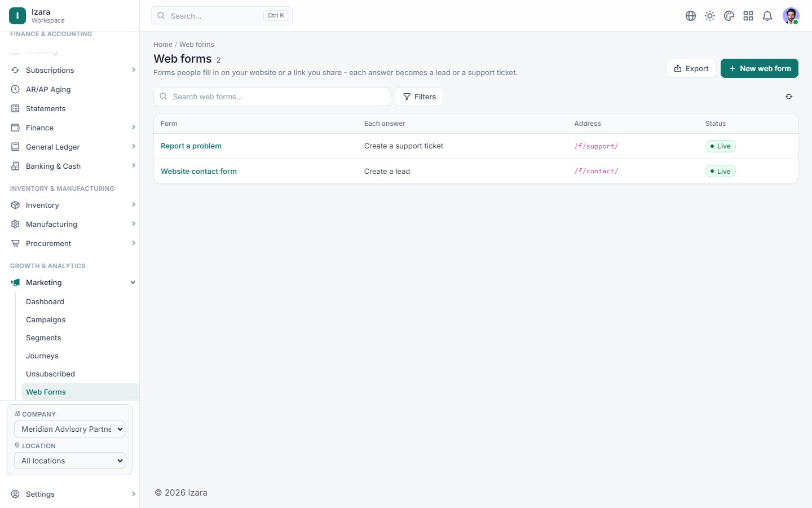The image size is (812, 508).
Task: Open the Unsubscribed menu item
Action: 50,374
